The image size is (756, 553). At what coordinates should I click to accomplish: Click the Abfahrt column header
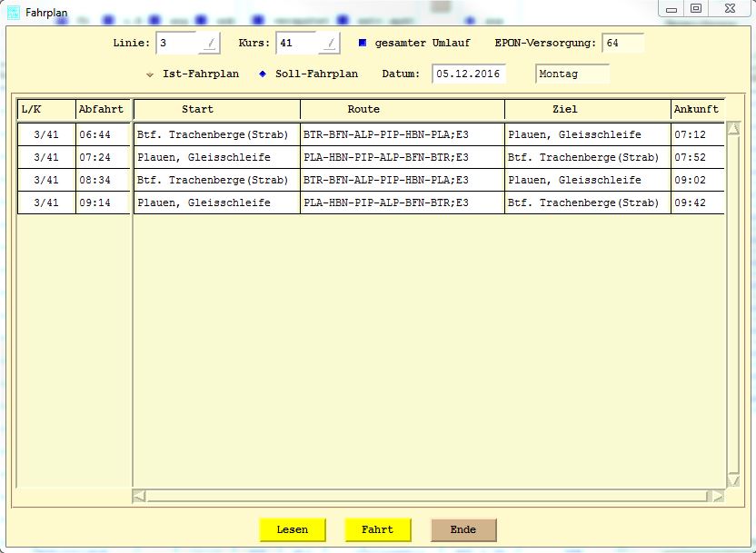(101, 109)
